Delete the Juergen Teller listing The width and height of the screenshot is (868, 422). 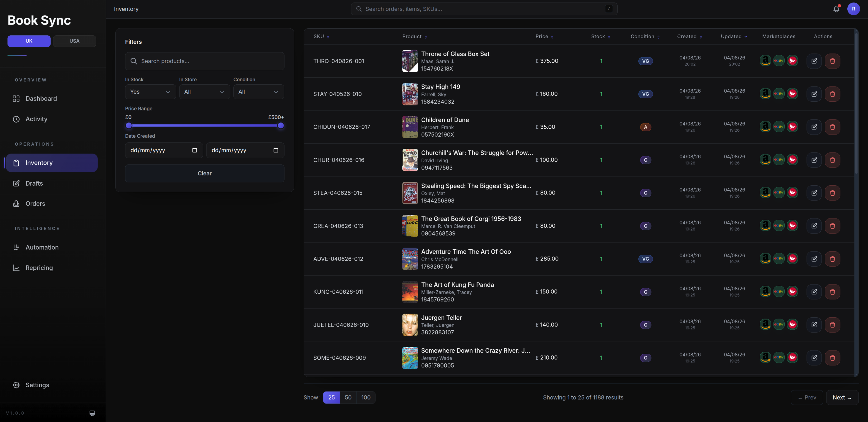(x=832, y=324)
